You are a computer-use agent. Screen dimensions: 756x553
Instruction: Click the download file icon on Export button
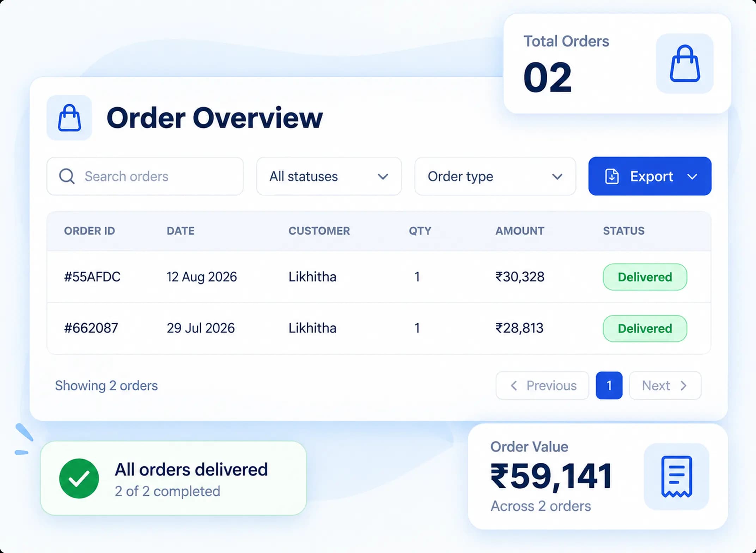[x=612, y=176]
